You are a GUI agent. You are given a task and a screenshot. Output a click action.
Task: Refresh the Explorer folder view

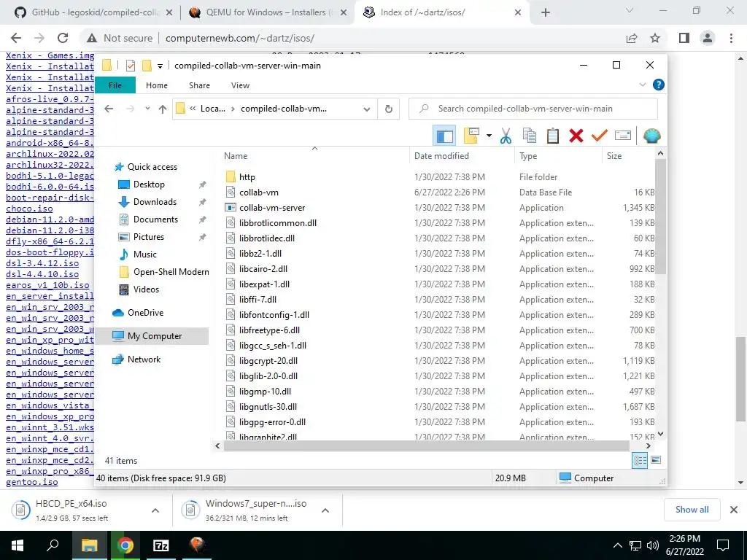(389, 109)
